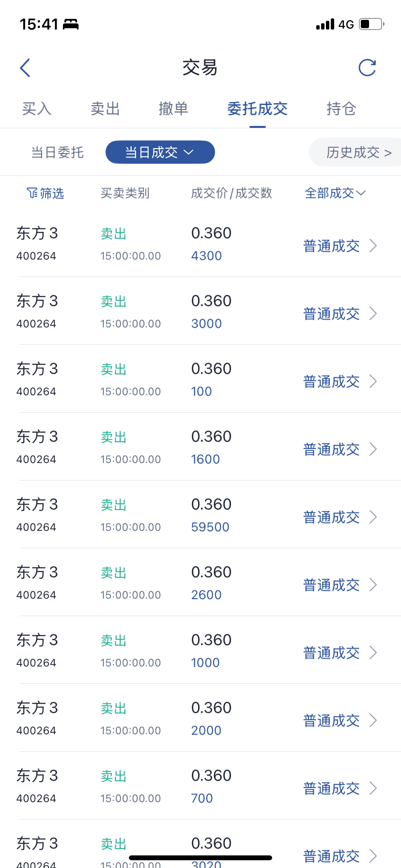The width and height of the screenshot is (401, 868).
Task: Tap 普通成交 link for the 3000 trade
Action: (x=331, y=314)
